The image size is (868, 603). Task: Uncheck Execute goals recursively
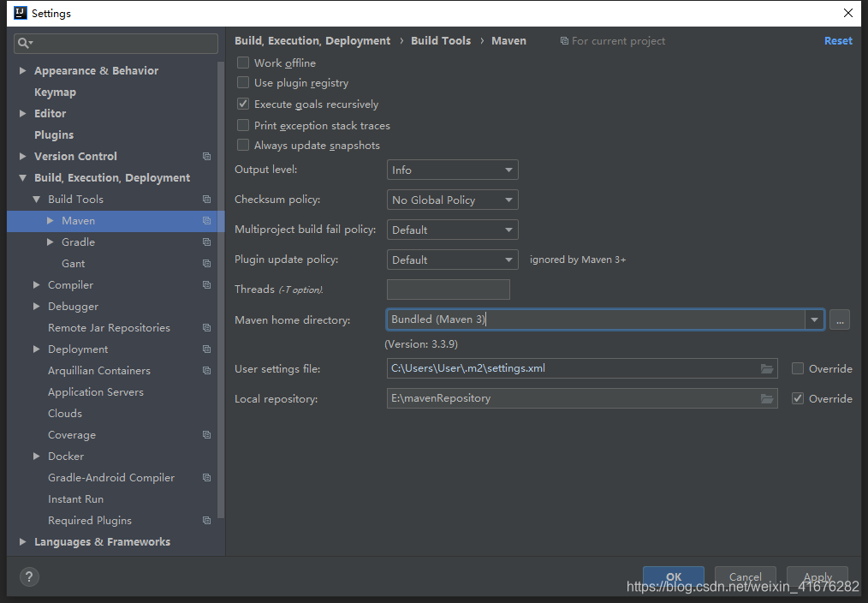coord(243,104)
